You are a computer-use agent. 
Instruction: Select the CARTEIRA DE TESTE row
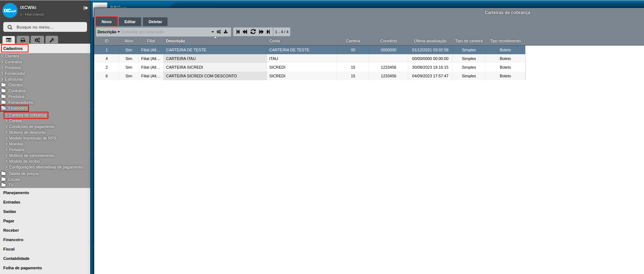310,50
